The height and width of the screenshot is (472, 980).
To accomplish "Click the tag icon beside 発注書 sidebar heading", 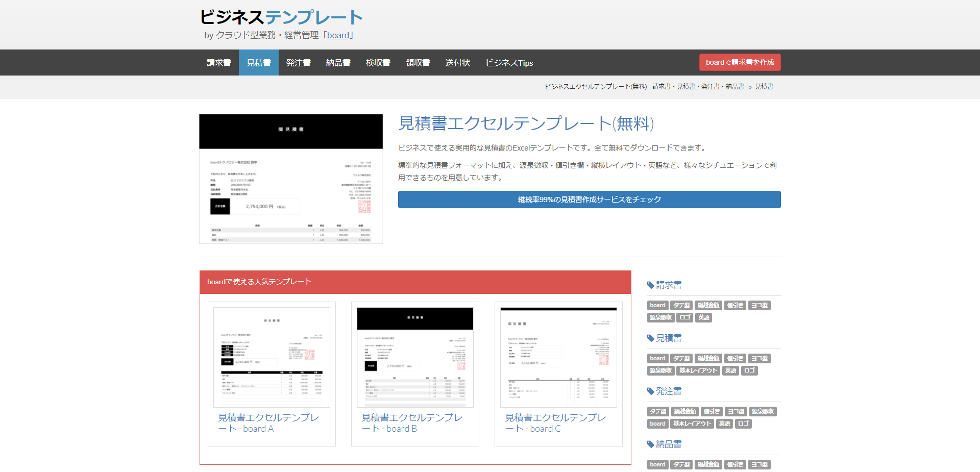I will pos(650,391).
